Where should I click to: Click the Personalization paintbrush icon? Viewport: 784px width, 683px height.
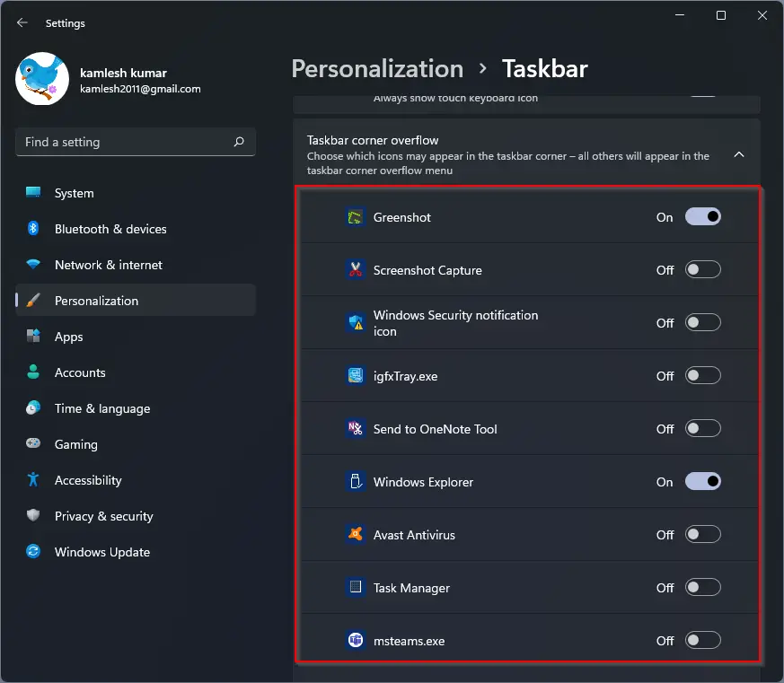point(33,301)
